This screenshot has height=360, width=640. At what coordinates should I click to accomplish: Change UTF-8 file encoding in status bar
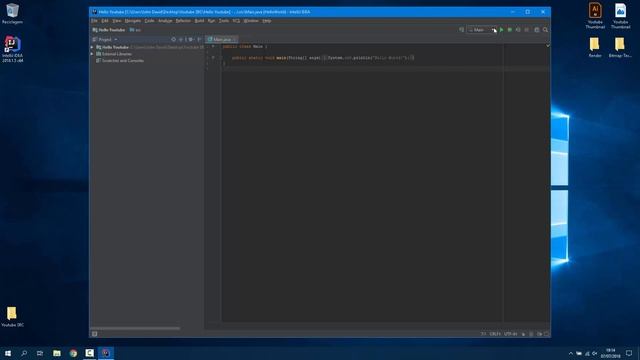pyautogui.click(x=510, y=334)
